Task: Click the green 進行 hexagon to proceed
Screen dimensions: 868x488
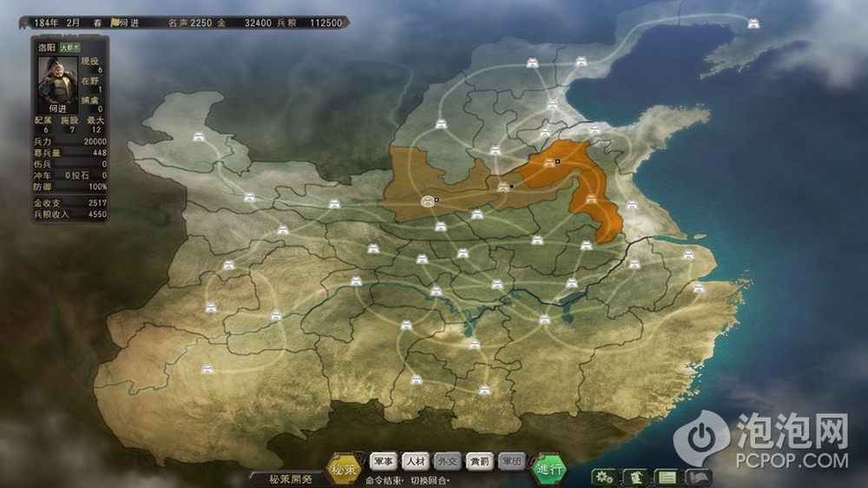Action: [x=549, y=469]
